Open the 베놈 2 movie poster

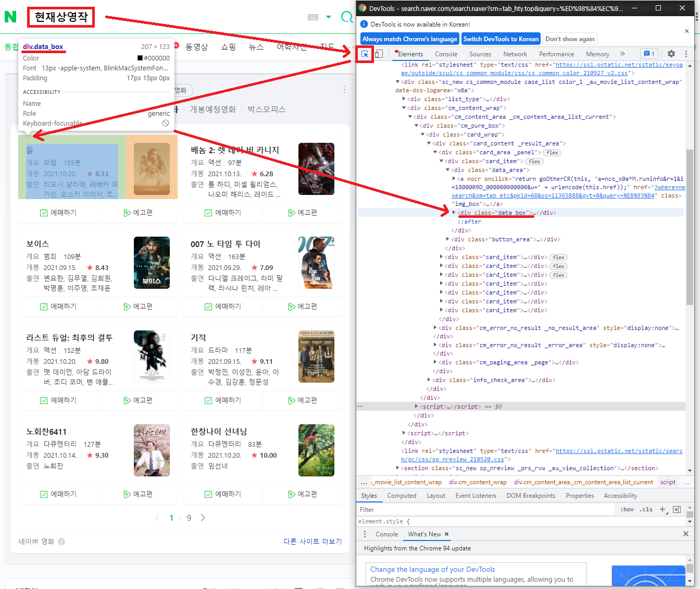316,169
